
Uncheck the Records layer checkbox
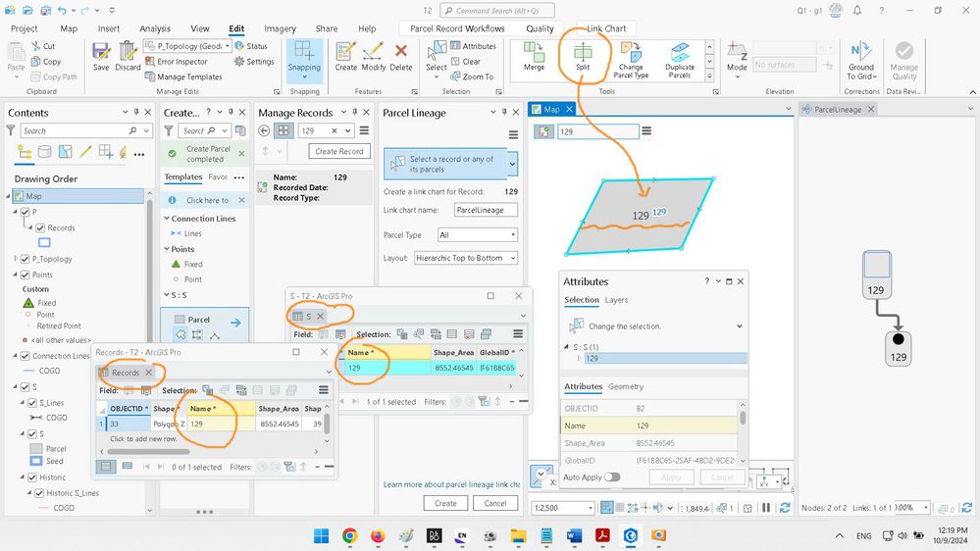click(40, 228)
